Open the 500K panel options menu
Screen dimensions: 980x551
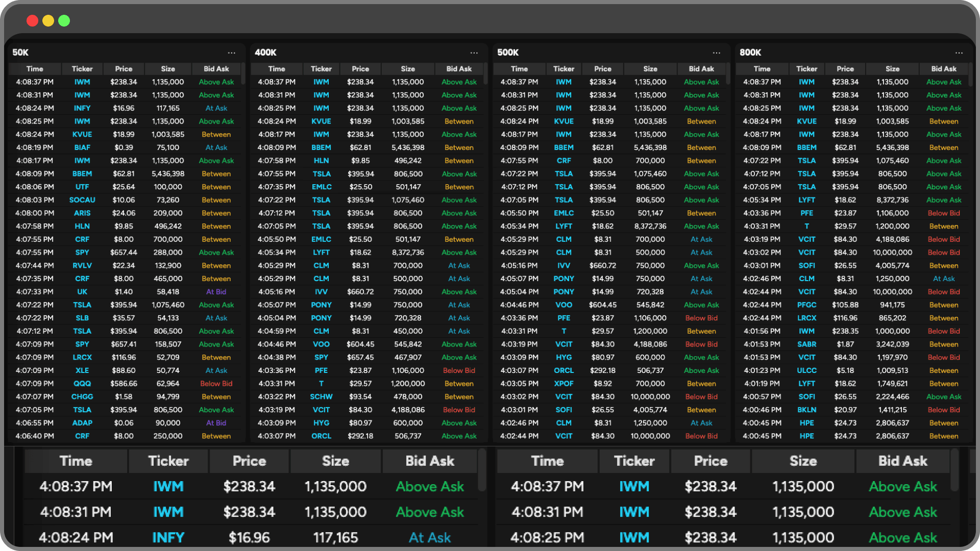(x=717, y=53)
